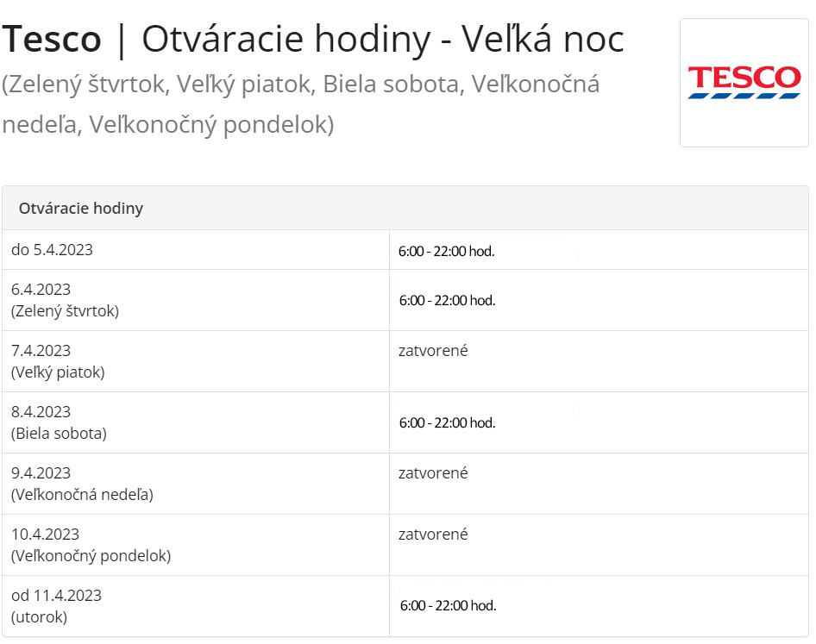The height and width of the screenshot is (644, 816).
Task: Click 'zatvorené' in the Veľký piatok row
Action: (x=433, y=351)
